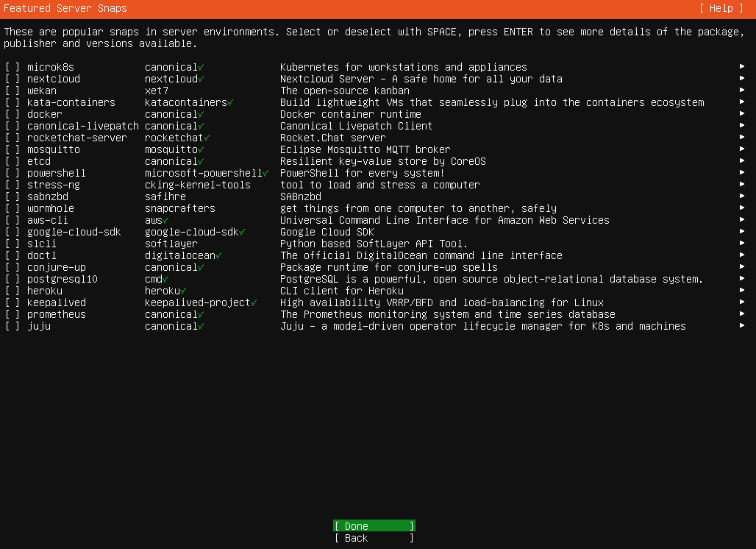Select the google-cloud-sdk snap name
This screenshot has width=756, height=549.
point(74,232)
